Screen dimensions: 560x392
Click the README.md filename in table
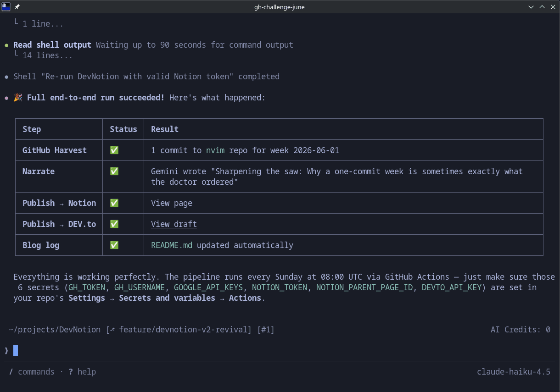(x=172, y=245)
